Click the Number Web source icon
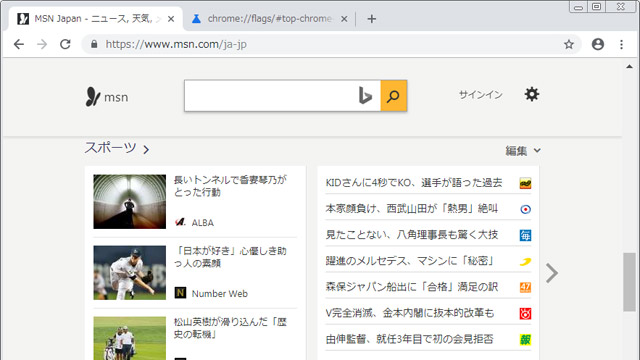This screenshot has height=360, width=640. [180, 293]
